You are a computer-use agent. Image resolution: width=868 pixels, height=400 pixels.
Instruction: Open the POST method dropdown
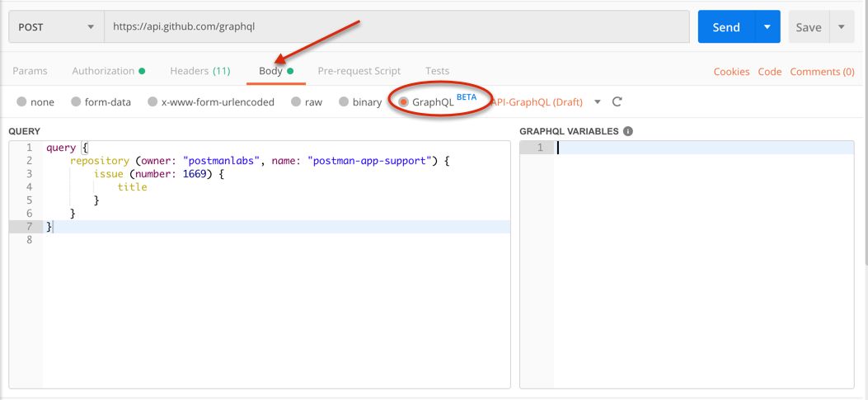tap(56, 26)
